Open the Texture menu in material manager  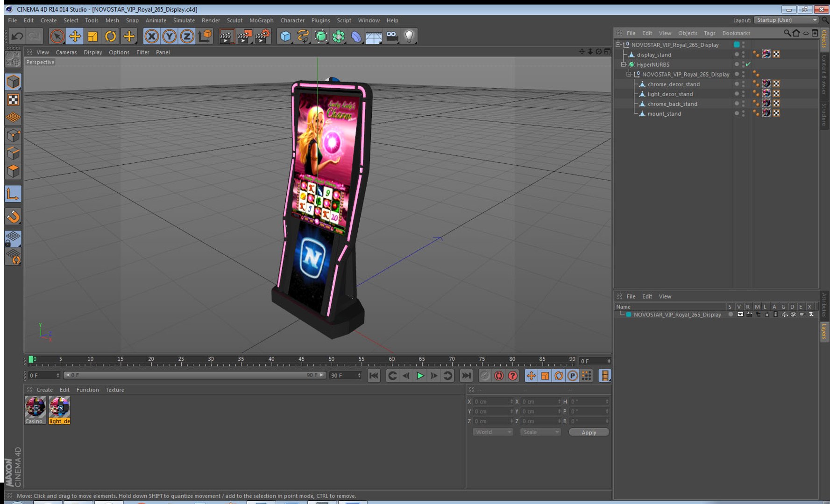coord(115,390)
